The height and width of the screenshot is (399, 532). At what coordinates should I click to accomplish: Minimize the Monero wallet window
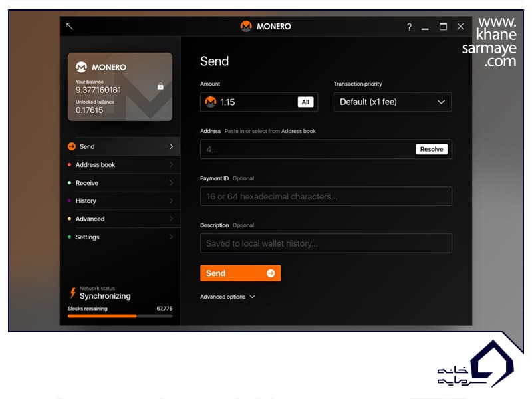tap(425, 28)
